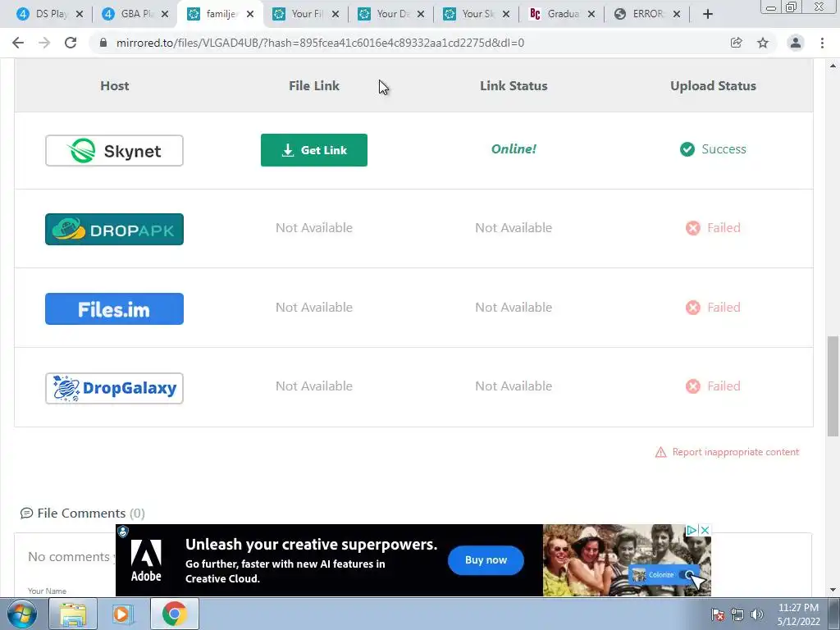Open the Files.im host logo
Screen dimensions: 840x630
point(114,308)
